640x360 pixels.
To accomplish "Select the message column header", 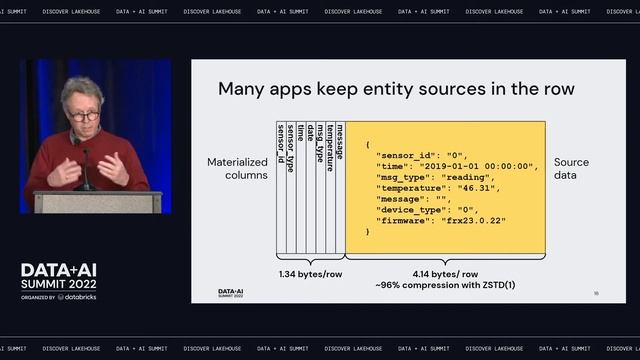I will click(340, 142).
